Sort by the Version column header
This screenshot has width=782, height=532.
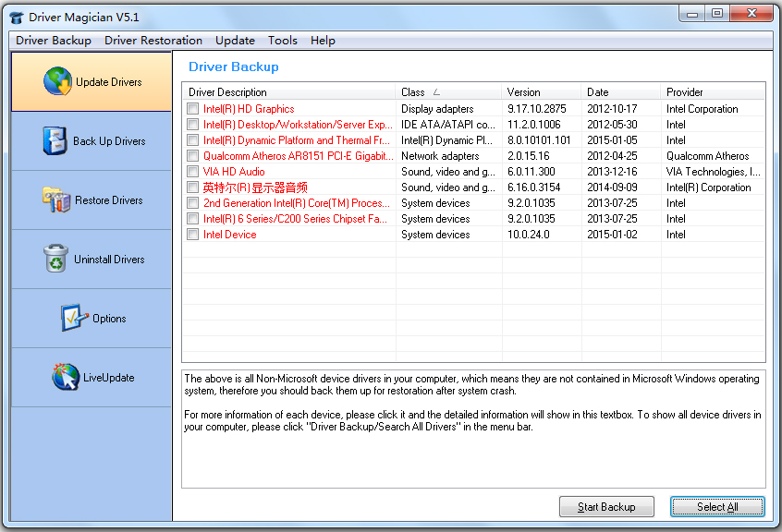click(x=542, y=92)
